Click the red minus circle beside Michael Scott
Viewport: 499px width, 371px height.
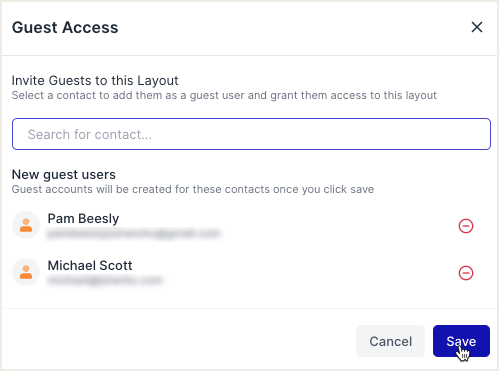(466, 273)
